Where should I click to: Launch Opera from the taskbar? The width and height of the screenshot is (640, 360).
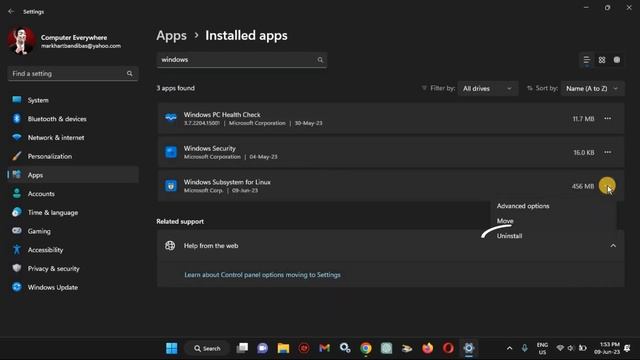(448, 348)
